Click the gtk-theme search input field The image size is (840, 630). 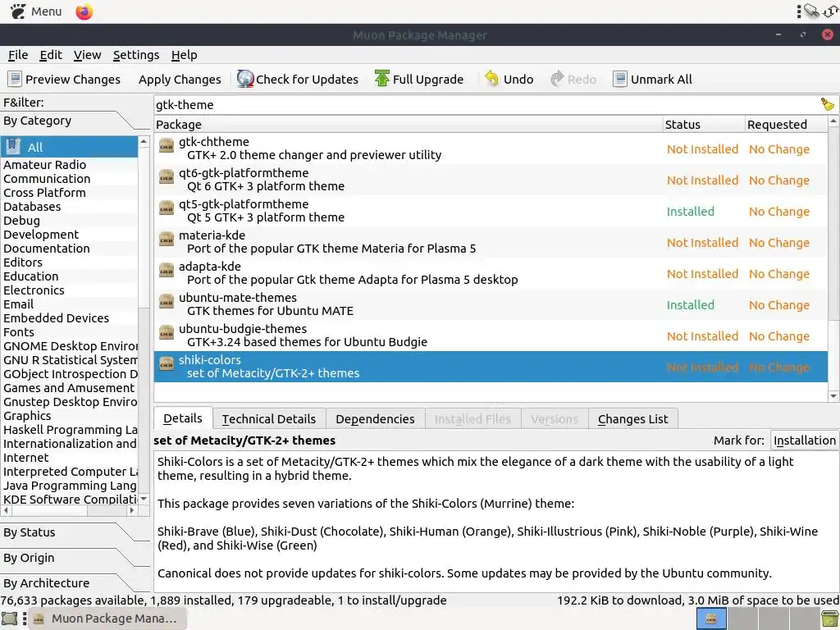pos(486,104)
